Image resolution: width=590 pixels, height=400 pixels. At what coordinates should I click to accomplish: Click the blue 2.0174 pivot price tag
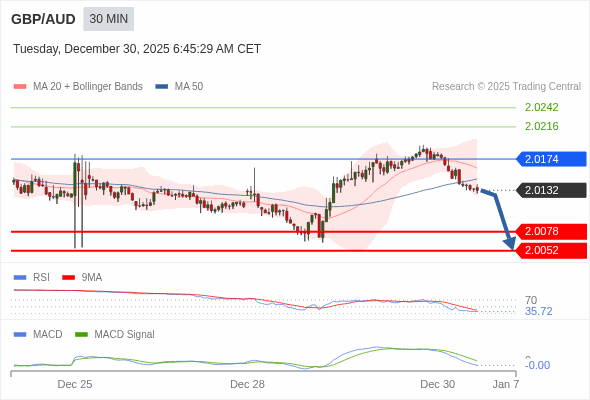point(551,159)
